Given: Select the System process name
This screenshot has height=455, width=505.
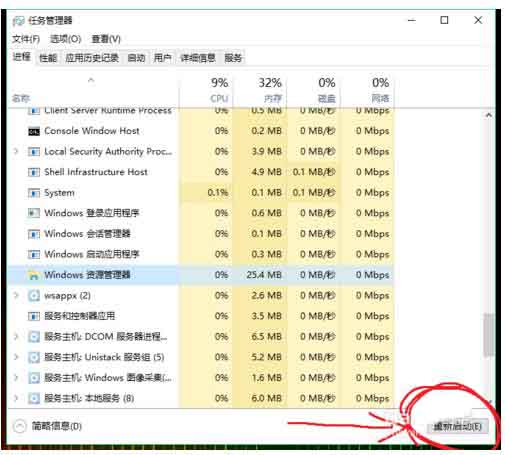Looking at the screenshot, I should (59, 193).
